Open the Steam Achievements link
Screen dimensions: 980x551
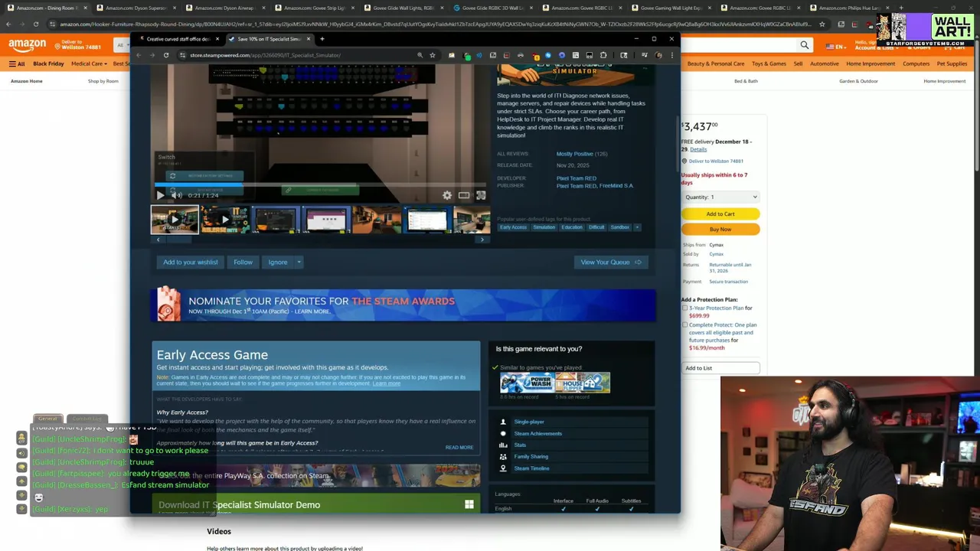tap(537, 433)
